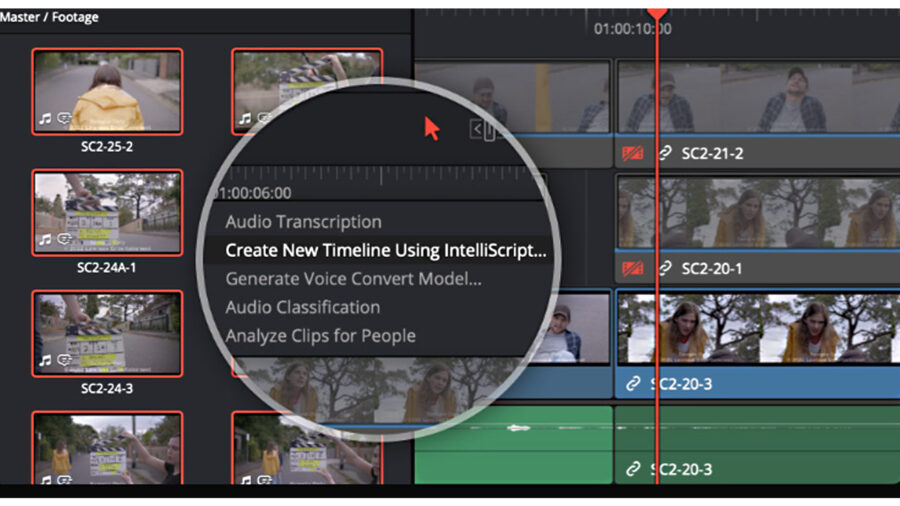The width and height of the screenshot is (900, 506).
Task: Click the music note icon on SC2-24A-1 thumbnail
Action: coord(45,239)
